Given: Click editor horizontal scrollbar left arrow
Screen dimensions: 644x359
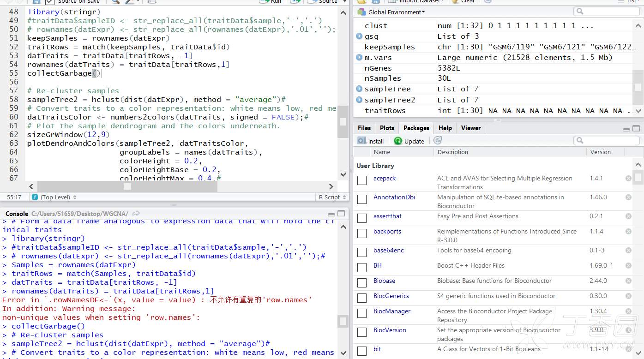Looking at the screenshot, I should pyautogui.click(x=31, y=186).
